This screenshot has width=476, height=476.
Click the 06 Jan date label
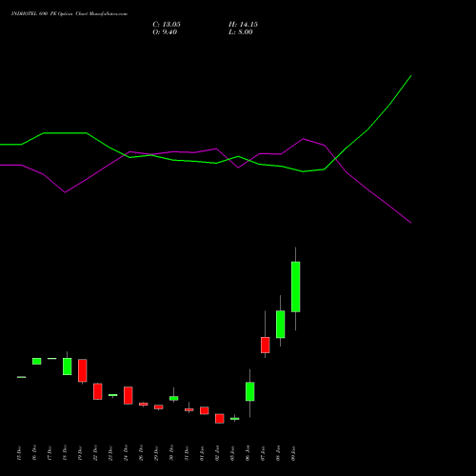point(248,453)
